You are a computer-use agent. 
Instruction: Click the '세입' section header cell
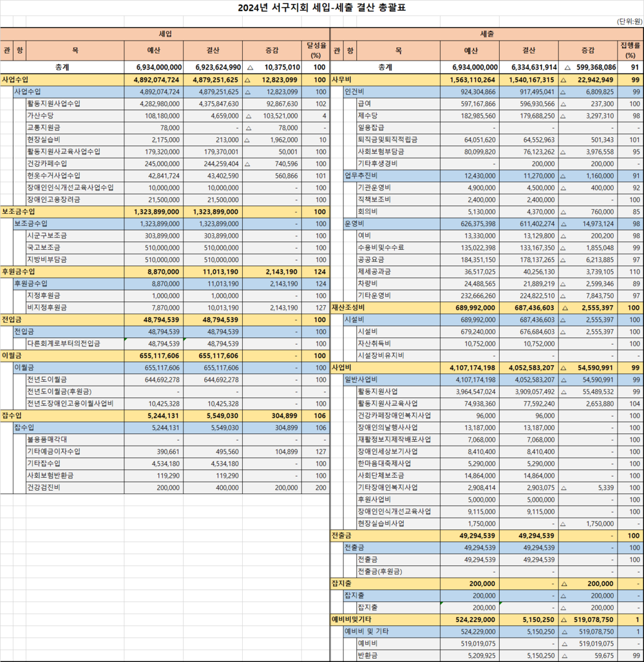click(165, 34)
